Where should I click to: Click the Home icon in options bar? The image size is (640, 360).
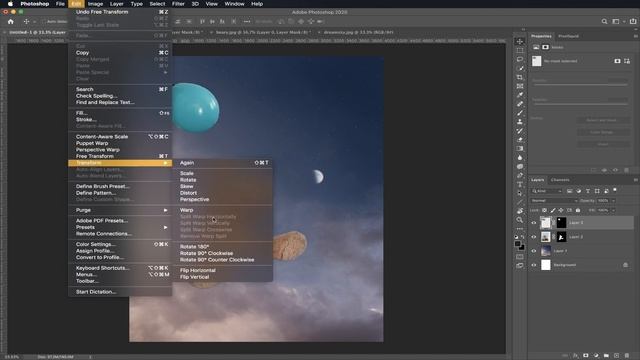[11, 21]
